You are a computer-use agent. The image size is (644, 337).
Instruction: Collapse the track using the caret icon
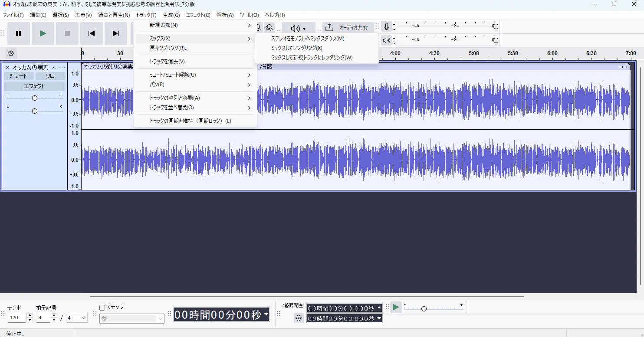tap(54, 68)
